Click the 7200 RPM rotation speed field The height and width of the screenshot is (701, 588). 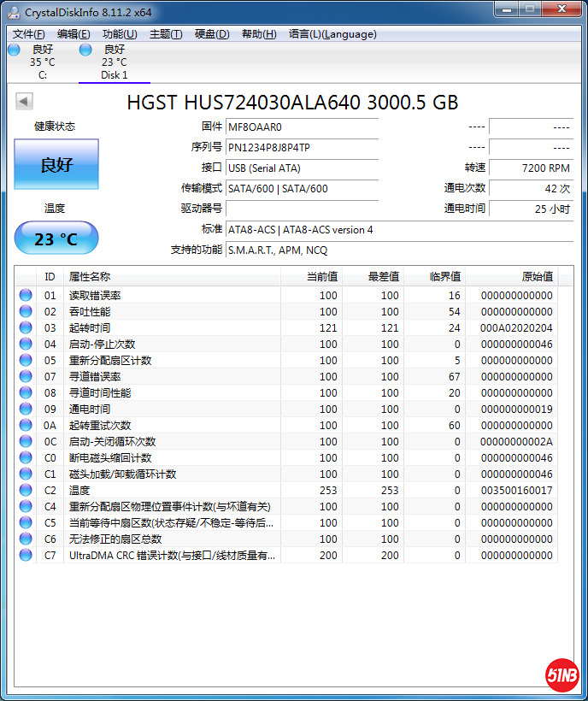tap(530, 168)
